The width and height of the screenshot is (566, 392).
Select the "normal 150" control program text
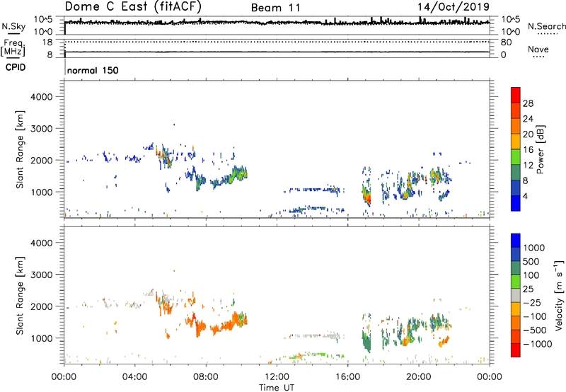tap(93, 70)
